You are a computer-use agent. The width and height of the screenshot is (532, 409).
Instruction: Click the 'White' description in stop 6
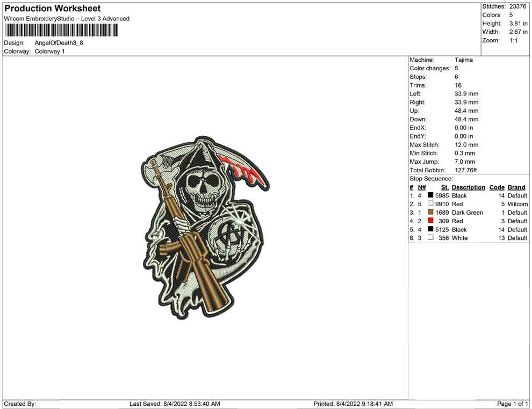pyautogui.click(x=460, y=238)
